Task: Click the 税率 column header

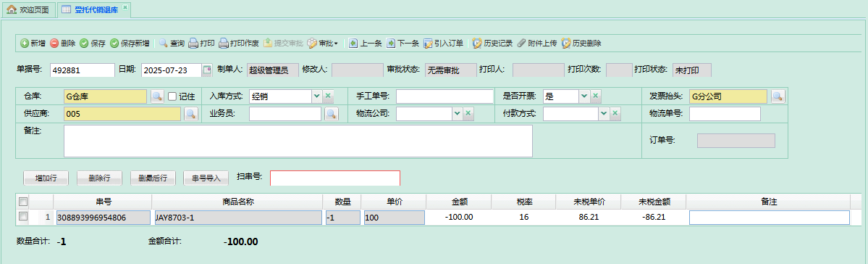Action: [x=524, y=202]
